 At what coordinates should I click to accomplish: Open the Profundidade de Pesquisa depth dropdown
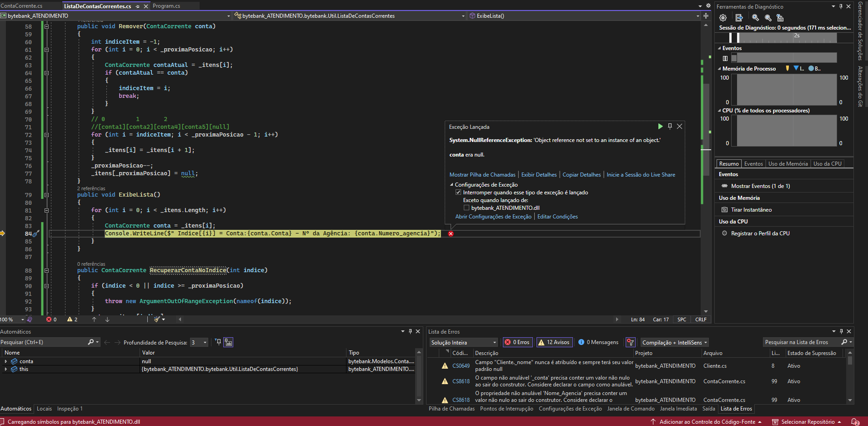pos(199,342)
